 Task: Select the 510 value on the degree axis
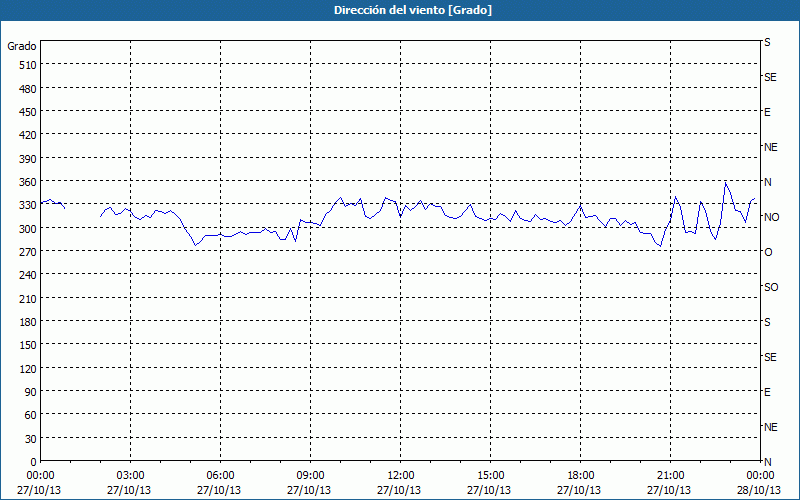tap(28, 65)
